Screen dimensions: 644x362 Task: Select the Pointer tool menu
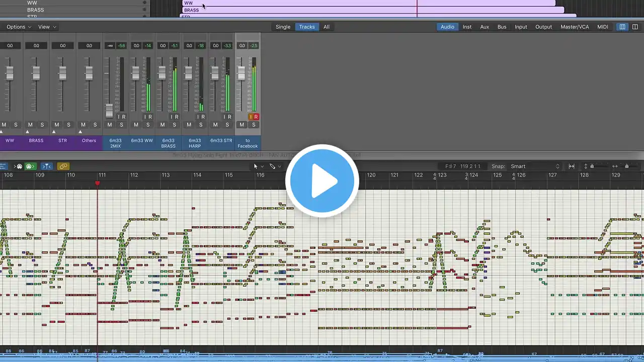[258, 166]
